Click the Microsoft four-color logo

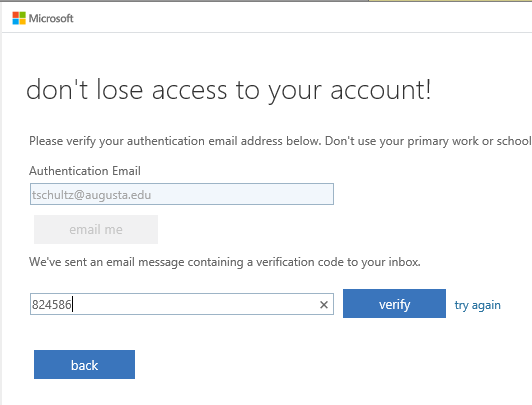coord(19,18)
